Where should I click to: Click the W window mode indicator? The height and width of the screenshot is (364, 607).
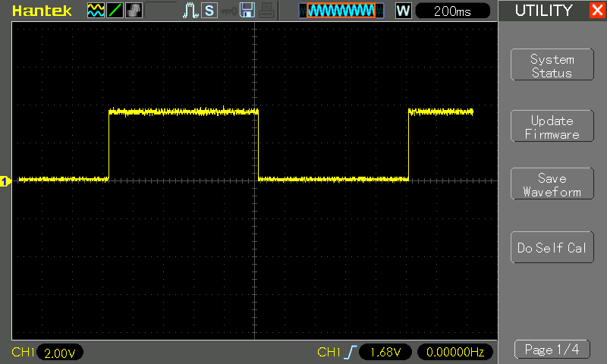pos(404,11)
